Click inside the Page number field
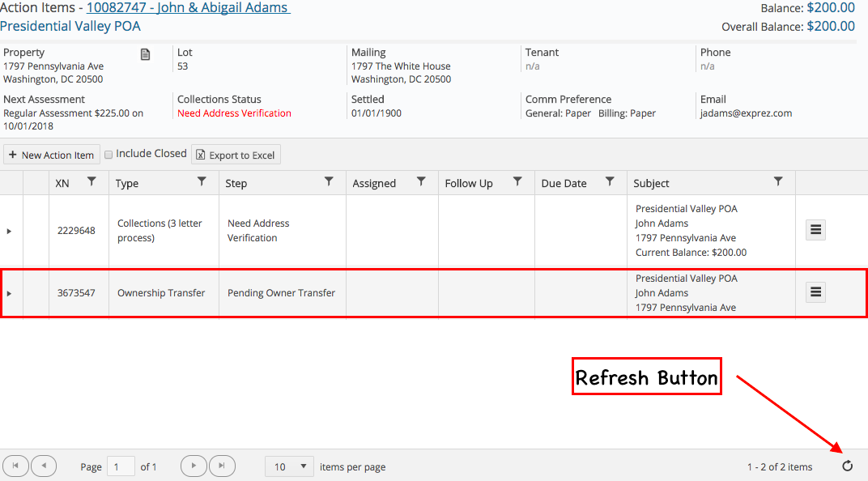Viewport: 868px width, 481px height. point(121,466)
